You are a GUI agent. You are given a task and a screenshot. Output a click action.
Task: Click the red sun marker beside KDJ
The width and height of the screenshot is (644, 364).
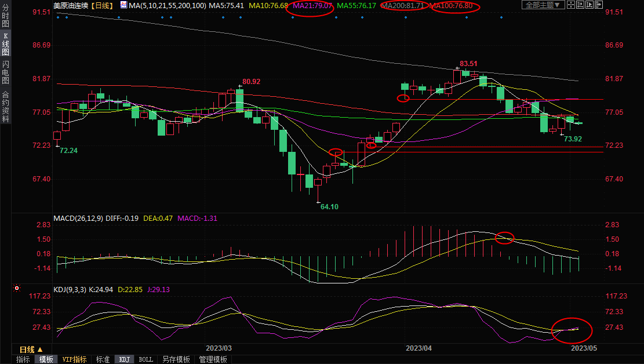(17, 288)
